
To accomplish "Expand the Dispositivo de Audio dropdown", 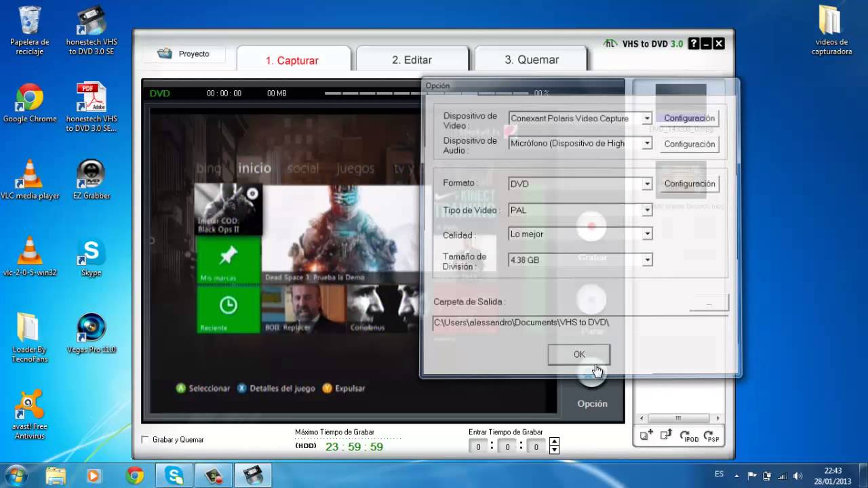I will click(x=647, y=144).
